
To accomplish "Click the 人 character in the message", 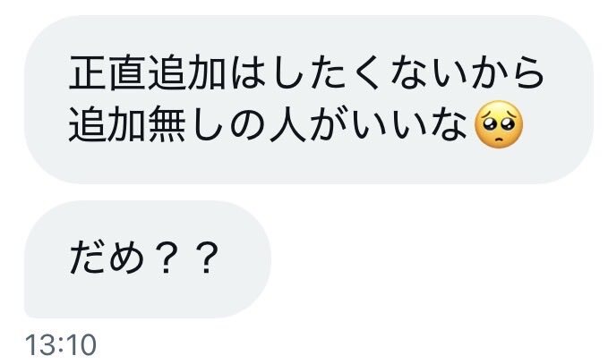I will pyautogui.click(x=286, y=124).
